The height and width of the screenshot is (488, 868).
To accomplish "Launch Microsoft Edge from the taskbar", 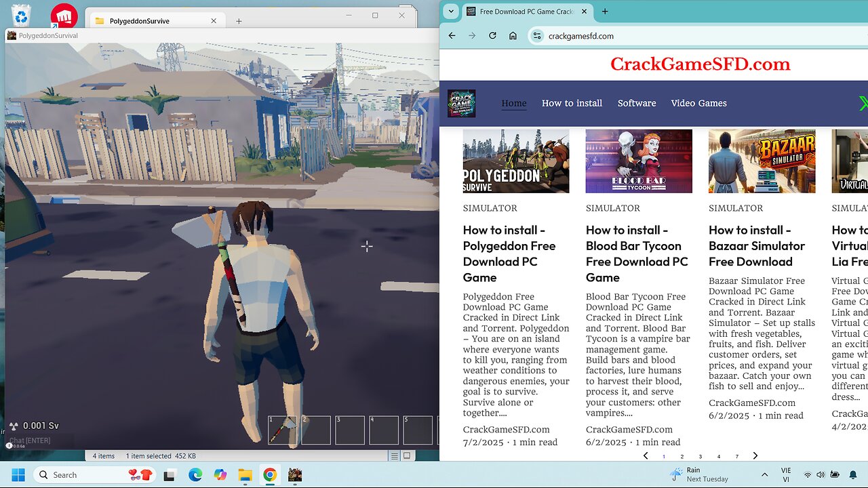I will point(195,475).
